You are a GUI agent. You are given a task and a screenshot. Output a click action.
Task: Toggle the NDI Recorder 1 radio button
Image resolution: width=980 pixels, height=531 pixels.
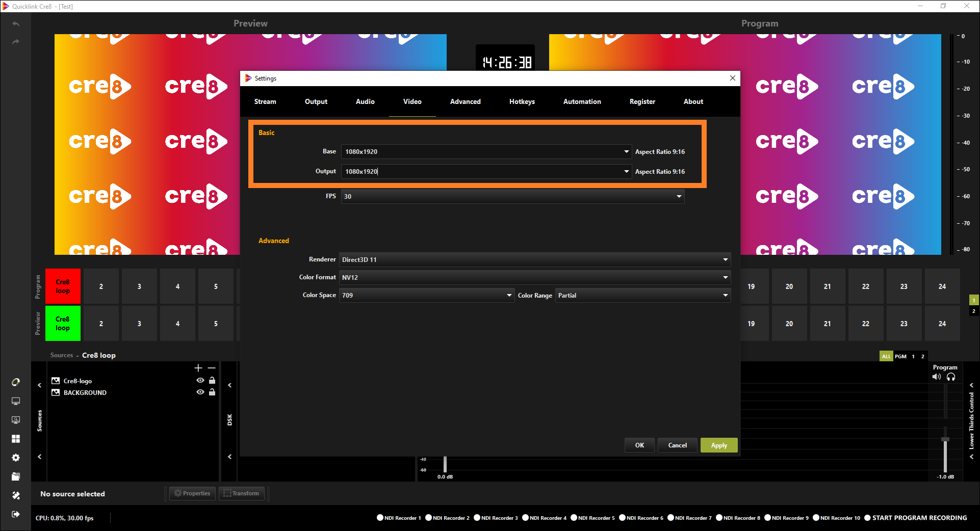pos(380,518)
